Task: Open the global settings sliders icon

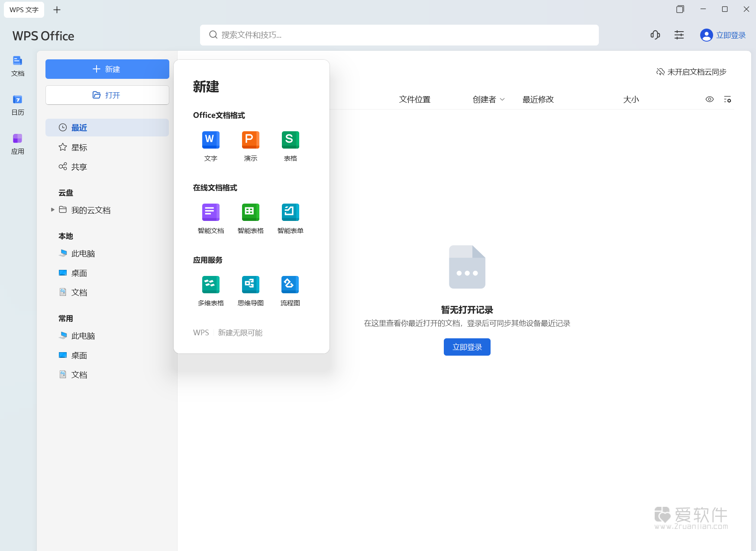Action: tap(679, 35)
